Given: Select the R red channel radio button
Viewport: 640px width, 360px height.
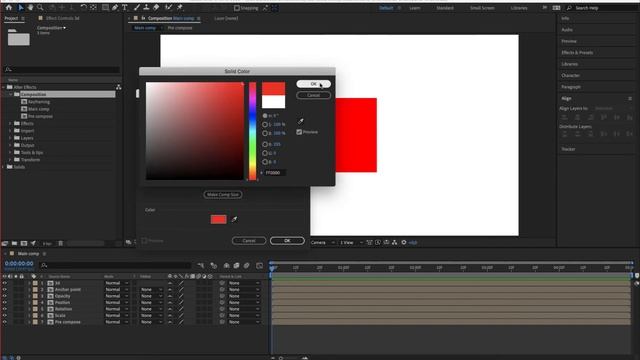Looking at the screenshot, I should pos(265,144).
